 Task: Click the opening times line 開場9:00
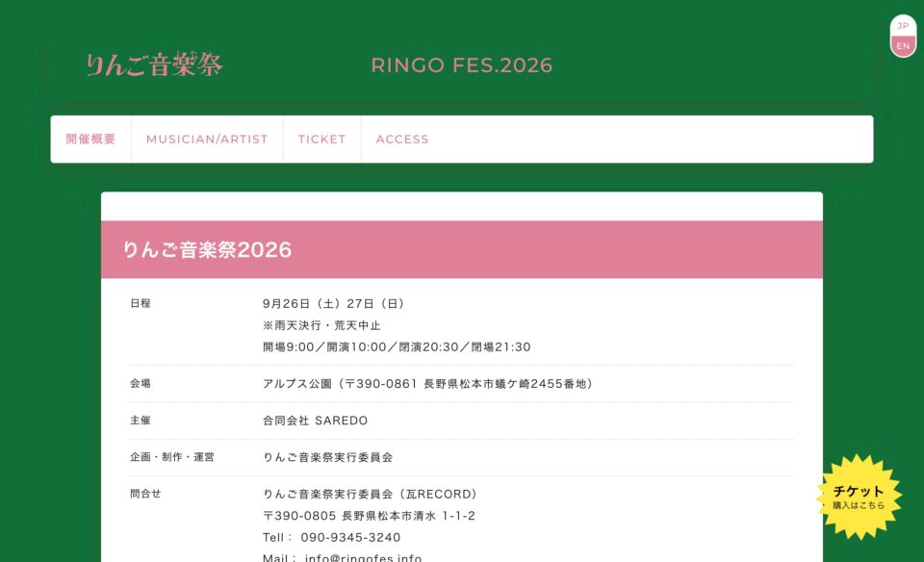click(x=397, y=347)
